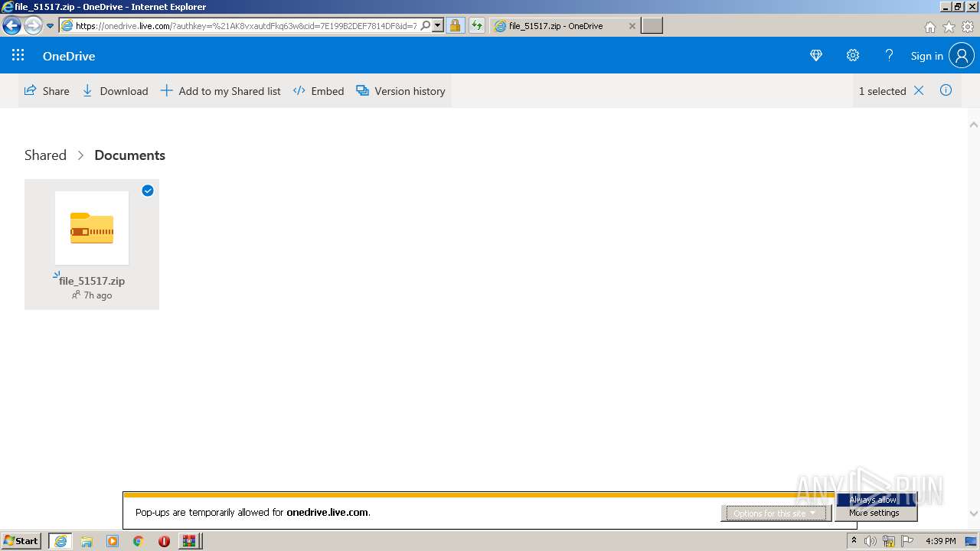Image resolution: width=980 pixels, height=551 pixels.
Task: Open IE favorites star
Action: (949, 27)
